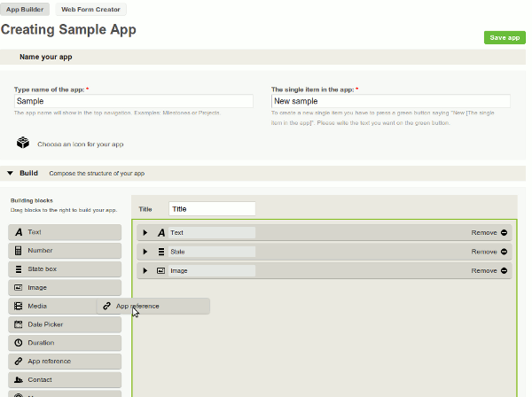Click Remove link on Text row
532x397 pixels.
(484, 233)
